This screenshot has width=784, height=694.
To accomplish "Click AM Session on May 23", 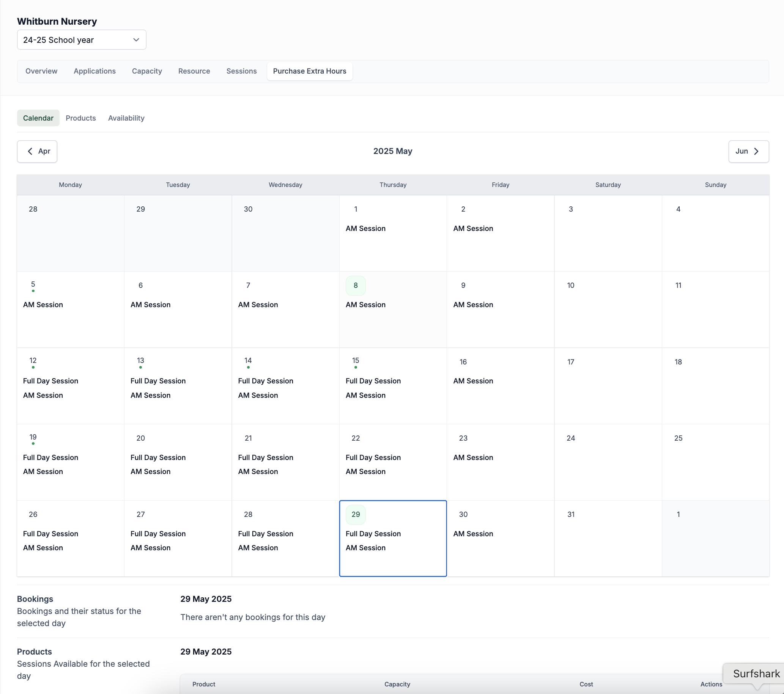I will (473, 458).
